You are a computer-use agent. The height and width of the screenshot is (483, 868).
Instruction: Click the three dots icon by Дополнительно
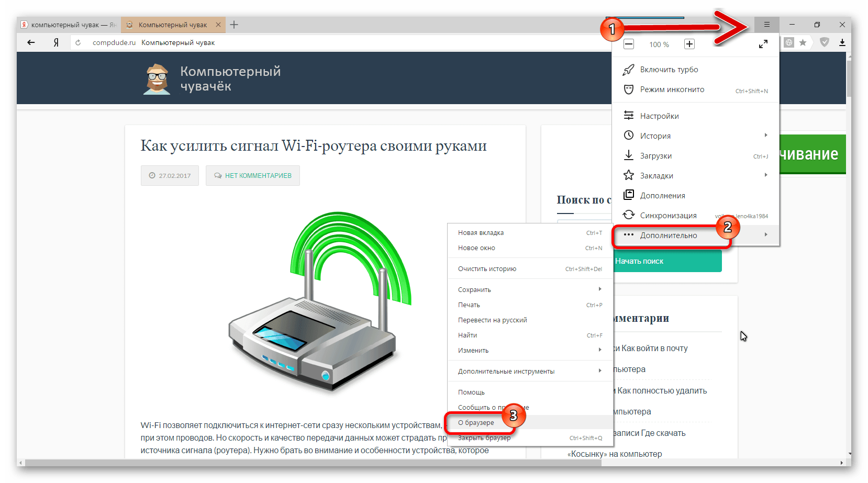629,235
